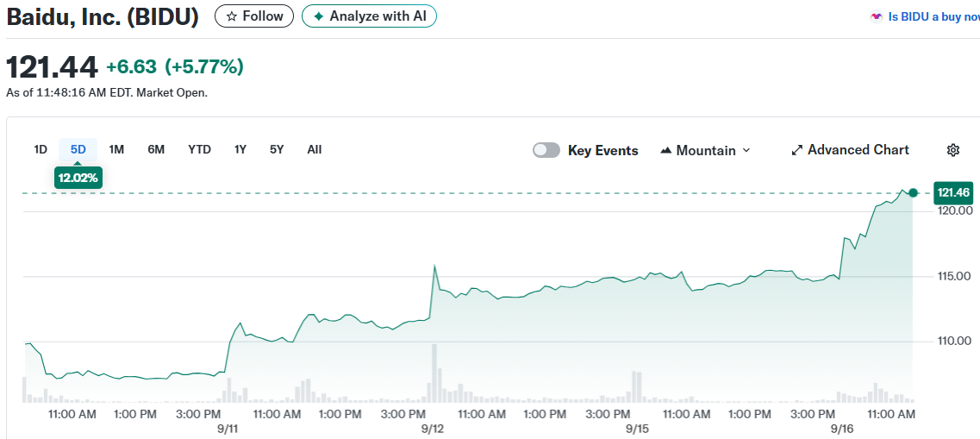Image resolution: width=980 pixels, height=439 pixels.
Task: Select the 1Y time range tab
Action: tap(240, 149)
